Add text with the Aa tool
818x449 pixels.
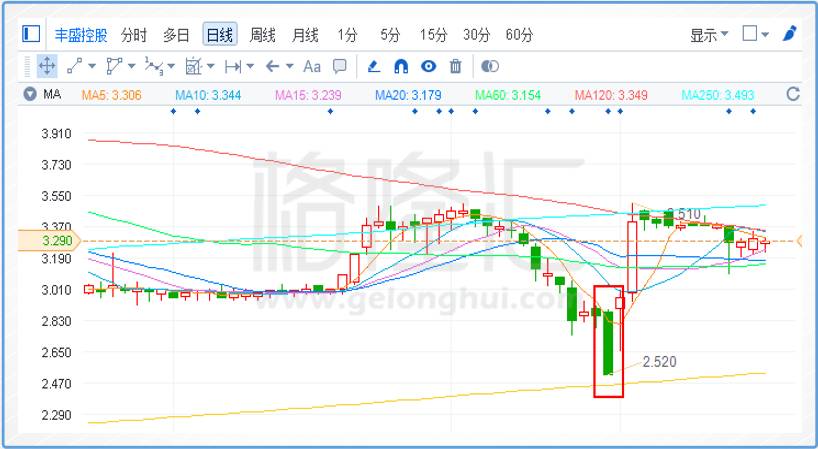point(312,66)
